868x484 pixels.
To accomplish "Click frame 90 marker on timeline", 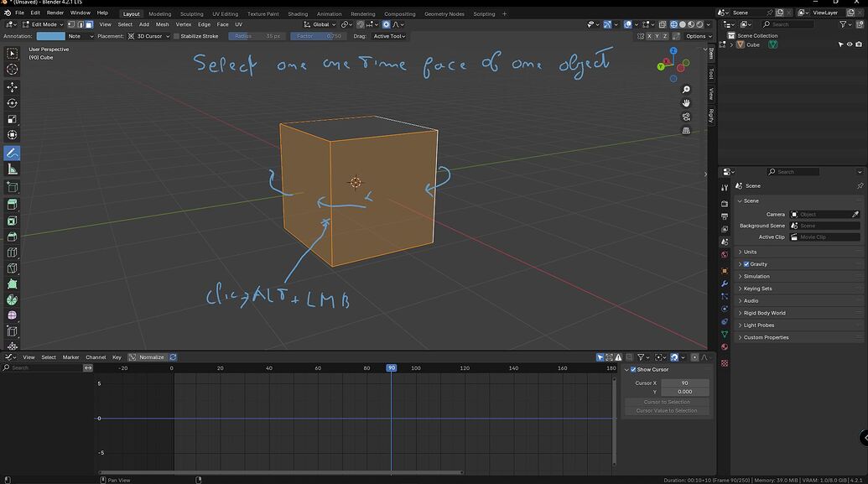I will (x=392, y=367).
